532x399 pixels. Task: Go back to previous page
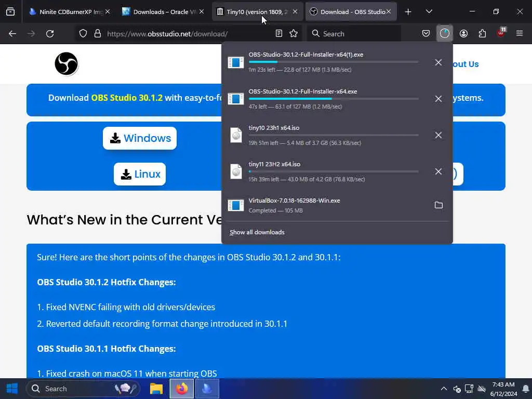pyautogui.click(x=12, y=34)
